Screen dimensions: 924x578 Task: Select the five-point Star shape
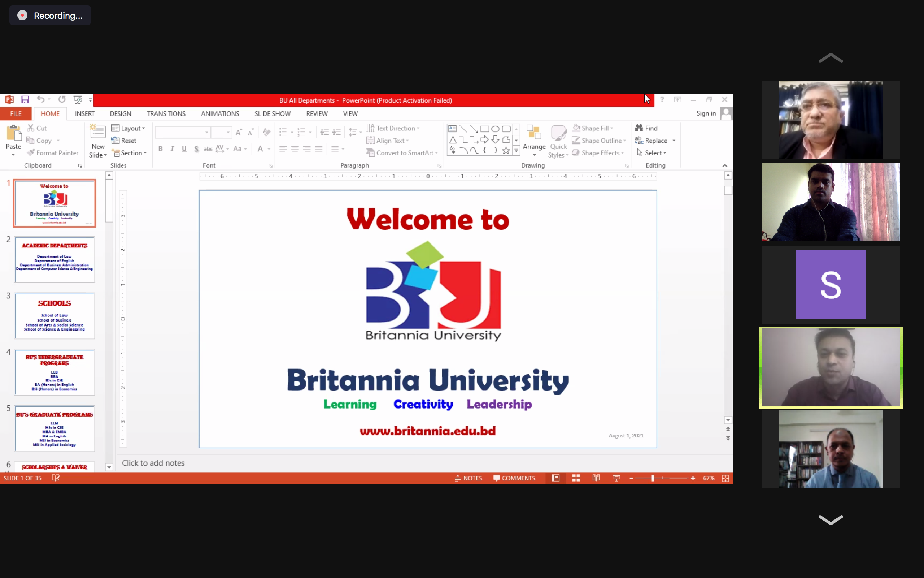[506, 151]
